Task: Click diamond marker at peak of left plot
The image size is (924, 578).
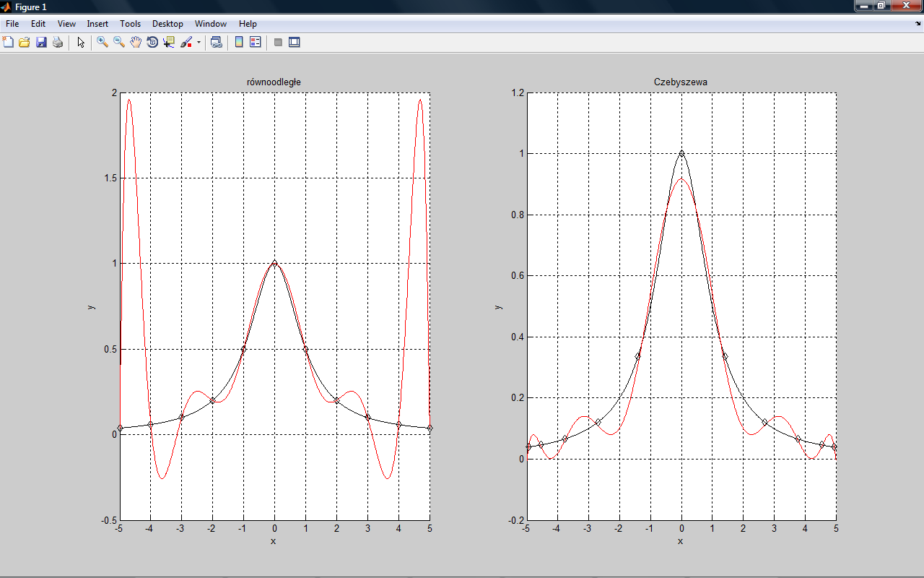Action: (275, 264)
